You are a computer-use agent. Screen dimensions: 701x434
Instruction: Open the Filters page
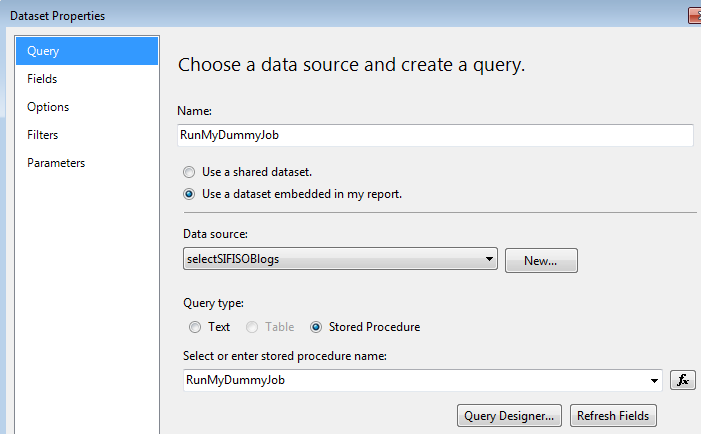(43, 135)
